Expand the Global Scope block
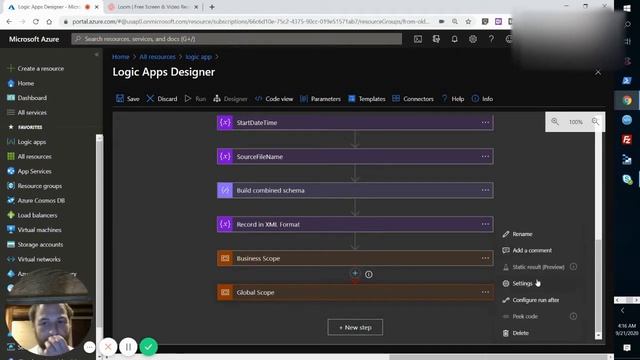 tap(355, 292)
